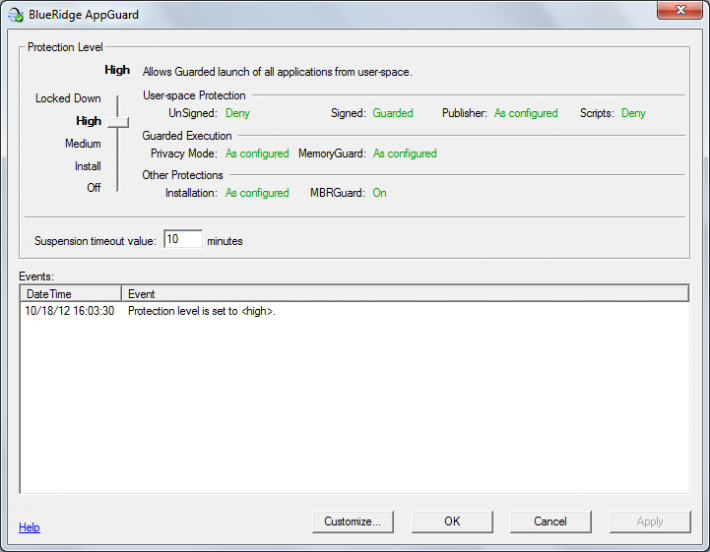Image resolution: width=710 pixels, height=552 pixels.
Task: Choose the Off protection level label
Action: point(94,187)
